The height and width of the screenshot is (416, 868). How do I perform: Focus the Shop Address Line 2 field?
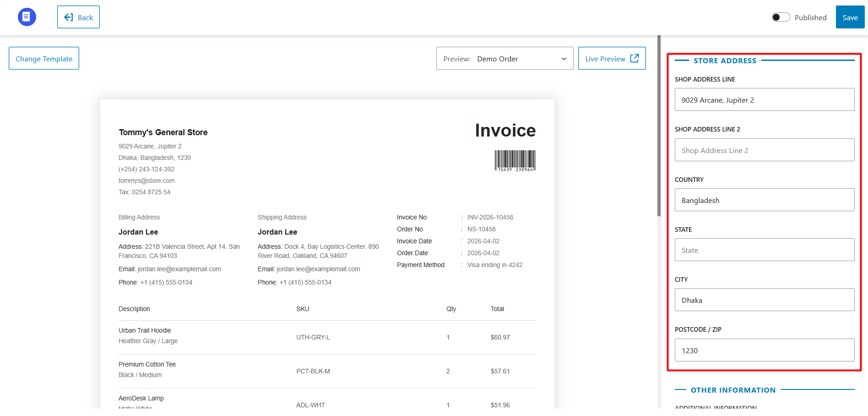pos(764,150)
